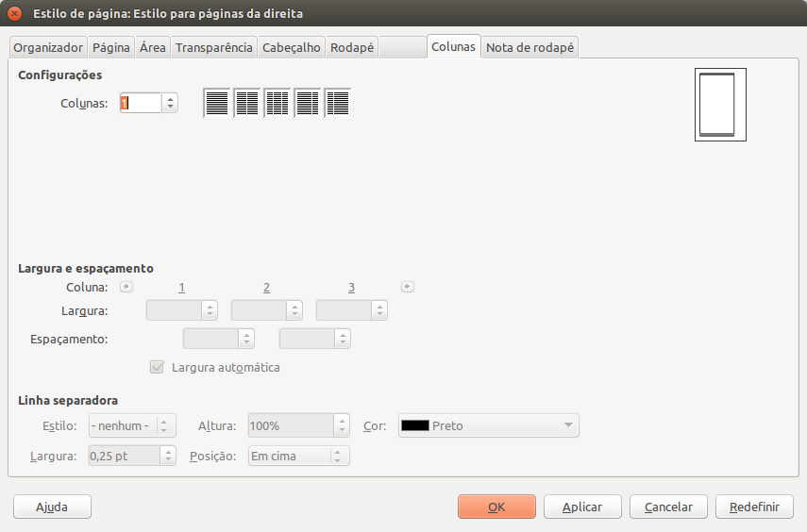Click the Ajuda button
The width and height of the screenshot is (807, 532).
pyautogui.click(x=52, y=507)
